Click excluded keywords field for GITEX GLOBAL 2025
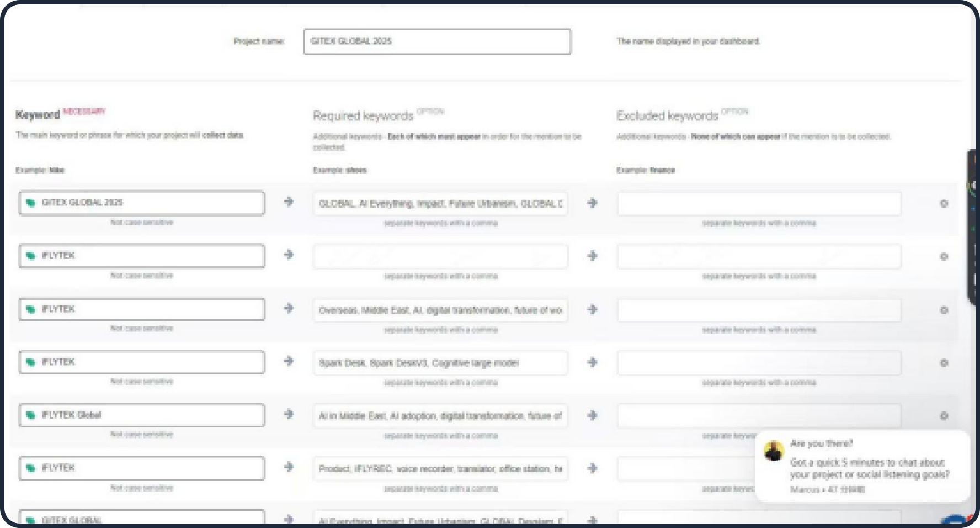Viewport: 980px width, 528px height. pyautogui.click(x=759, y=204)
